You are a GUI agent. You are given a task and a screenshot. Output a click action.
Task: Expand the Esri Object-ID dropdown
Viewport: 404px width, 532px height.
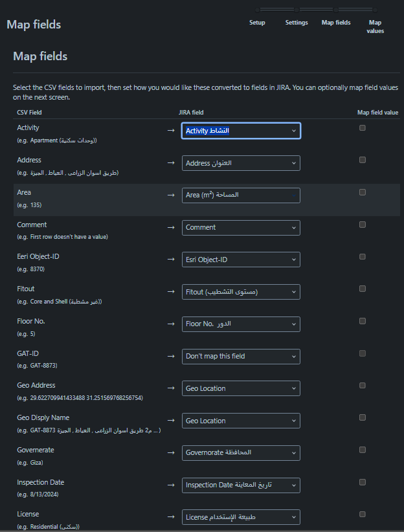pos(241,260)
